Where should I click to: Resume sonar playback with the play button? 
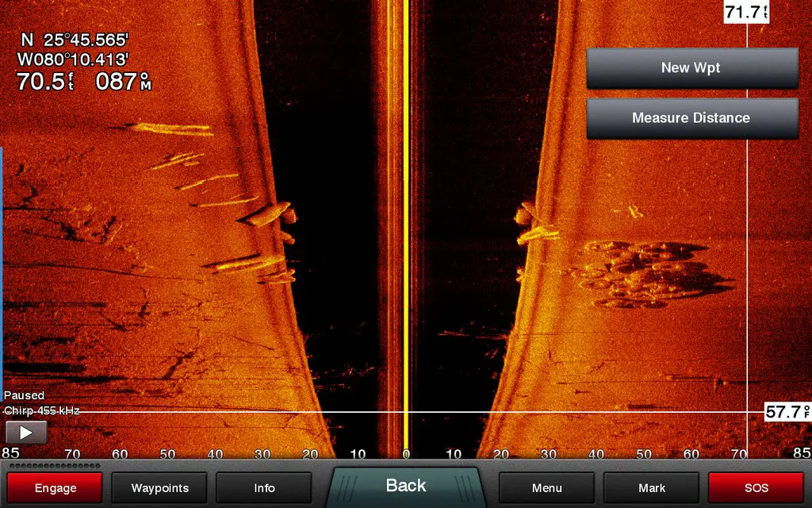click(26, 433)
